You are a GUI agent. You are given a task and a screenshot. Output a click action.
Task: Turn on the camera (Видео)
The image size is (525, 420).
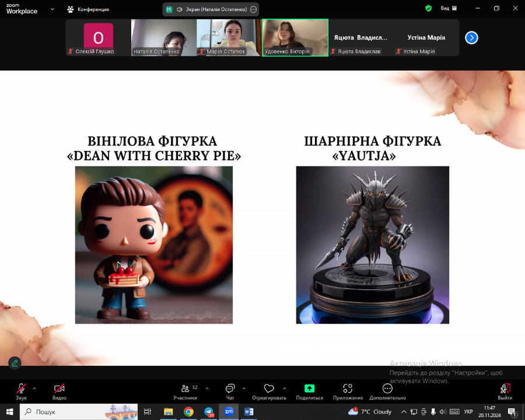point(59,391)
